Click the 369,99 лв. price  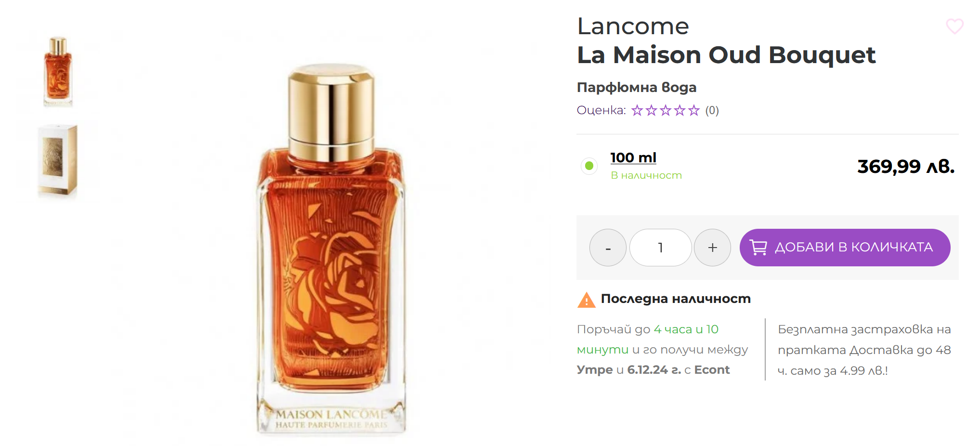(x=906, y=167)
